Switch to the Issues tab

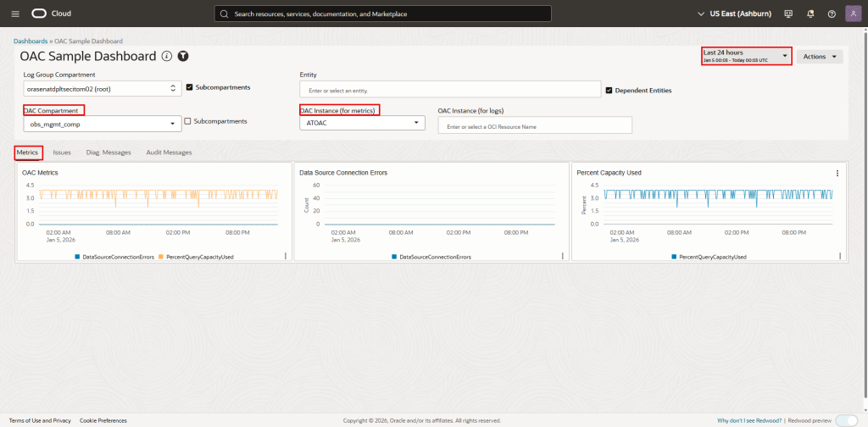tap(62, 152)
